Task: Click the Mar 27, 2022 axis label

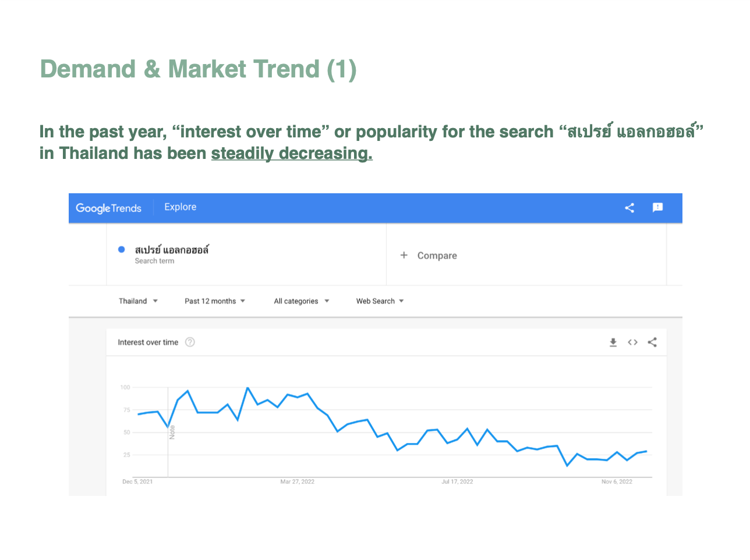Action: (297, 481)
